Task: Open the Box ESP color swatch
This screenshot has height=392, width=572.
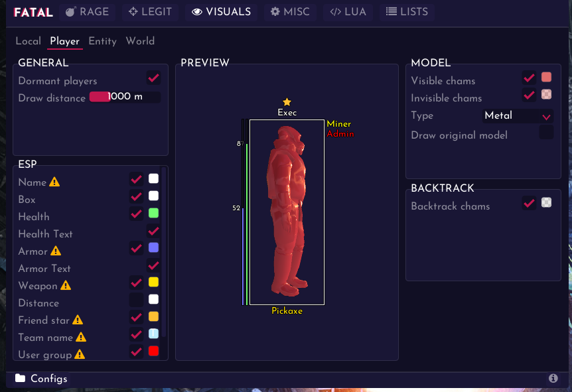Action: pos(153,196)
